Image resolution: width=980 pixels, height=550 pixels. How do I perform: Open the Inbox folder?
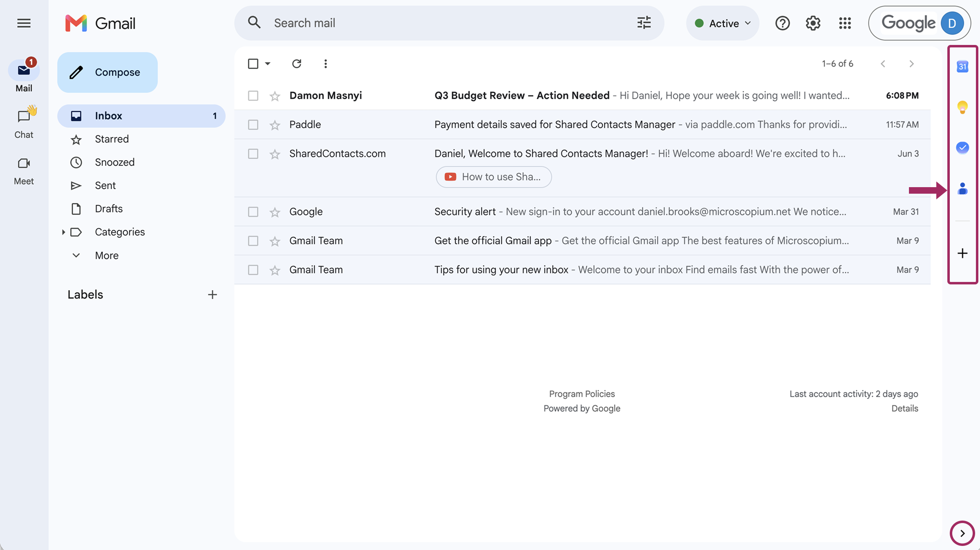141,116
